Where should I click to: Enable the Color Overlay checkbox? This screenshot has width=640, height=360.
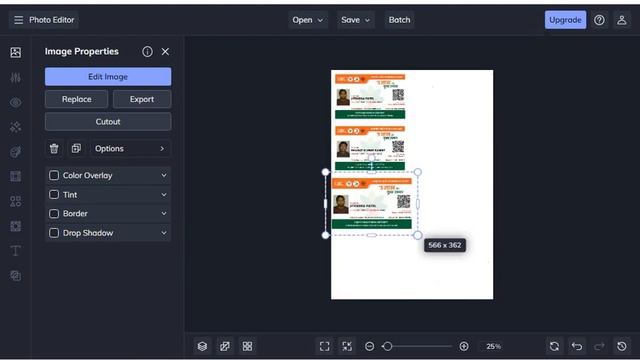click(54, 176)
